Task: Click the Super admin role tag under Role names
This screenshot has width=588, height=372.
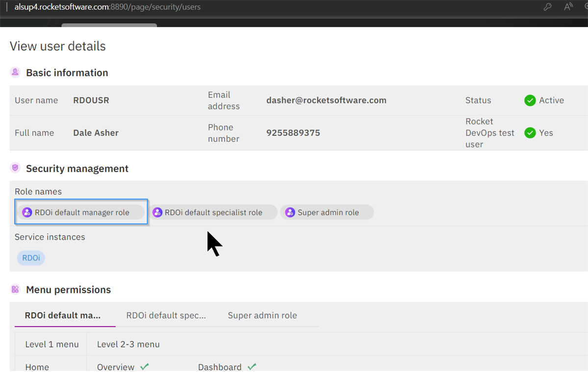Action: point(327,212)
